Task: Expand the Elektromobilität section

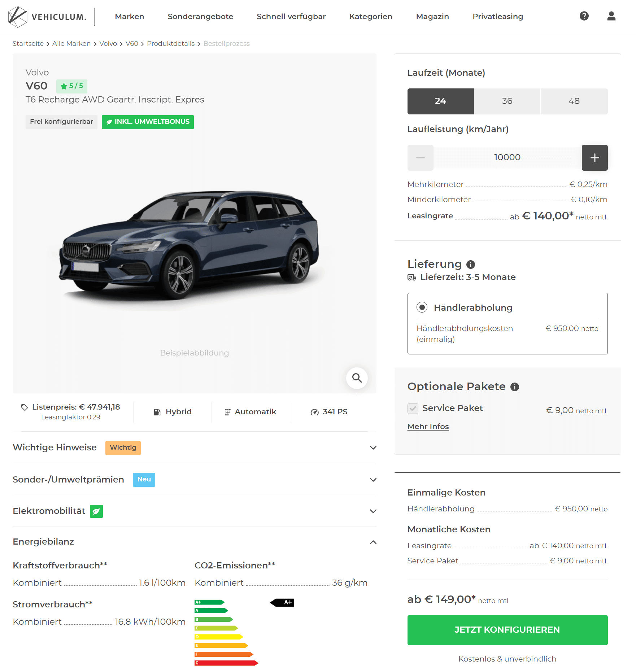Action: (x=195, y=511)
